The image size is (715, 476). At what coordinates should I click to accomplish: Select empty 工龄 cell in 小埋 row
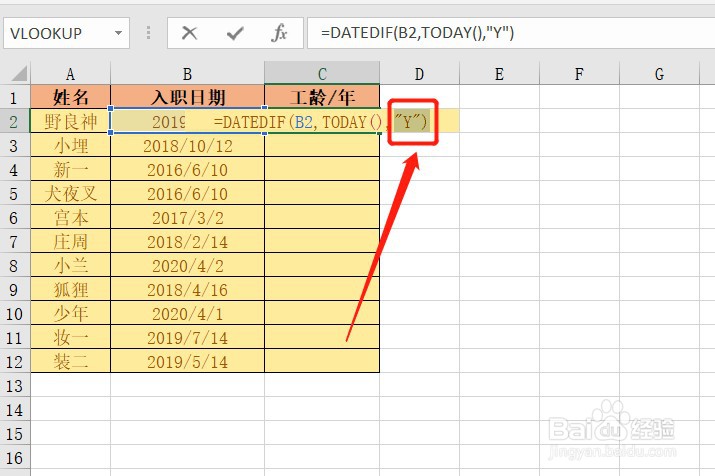pos(322,145)
